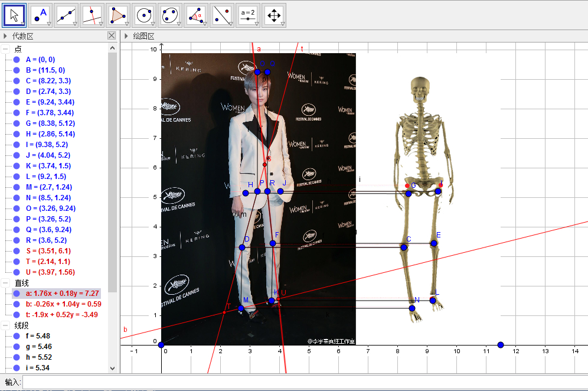Screen dimensions: 588x391
Task: Select the Slider a=2 tool
Action: pyautogui.click(x=248, y=15)
